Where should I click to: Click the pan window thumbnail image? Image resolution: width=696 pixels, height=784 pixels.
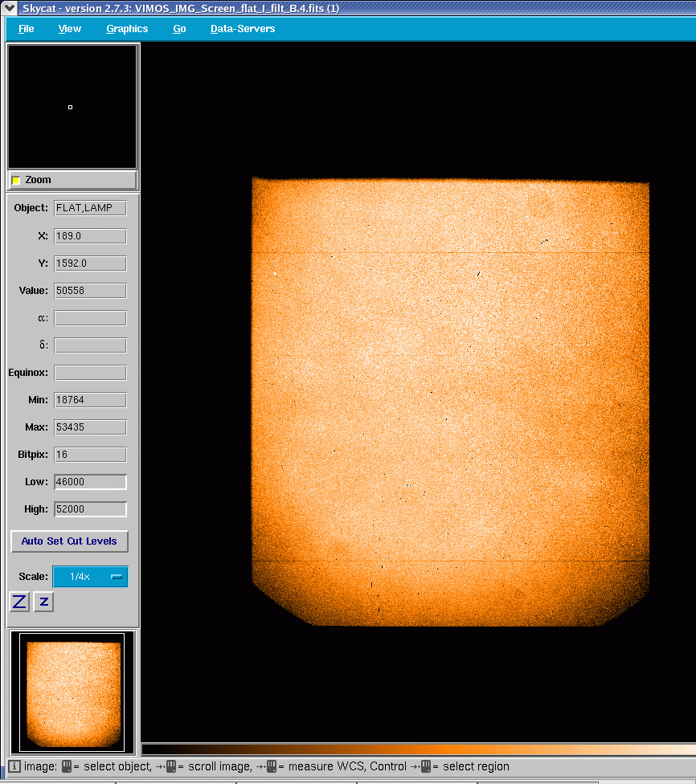click(x=72, y=692)
